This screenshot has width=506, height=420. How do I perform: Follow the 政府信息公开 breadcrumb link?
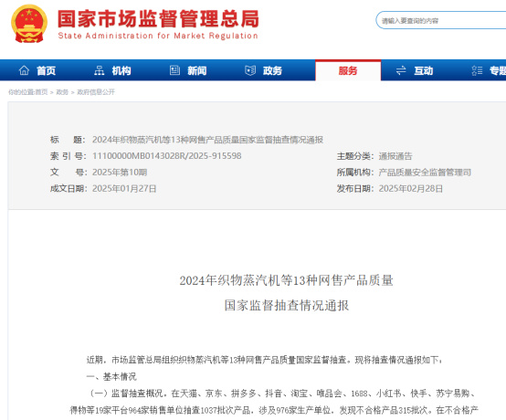pyautogui.click(x=96, y=92)
